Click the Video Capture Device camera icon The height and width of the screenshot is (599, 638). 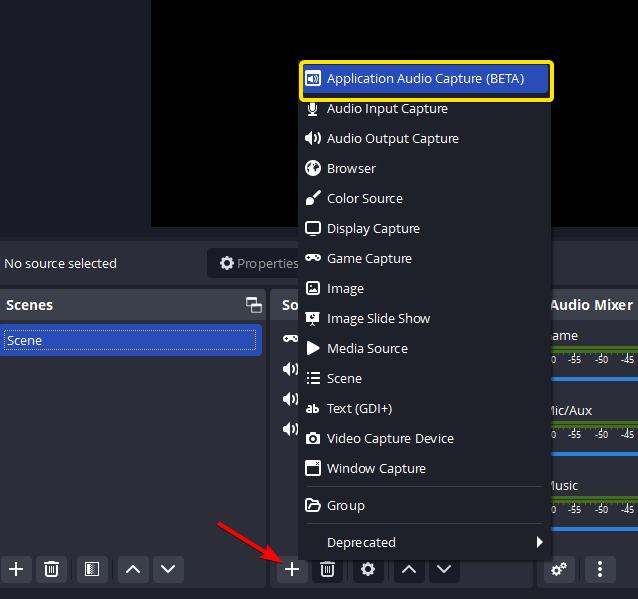click(313, 439)
